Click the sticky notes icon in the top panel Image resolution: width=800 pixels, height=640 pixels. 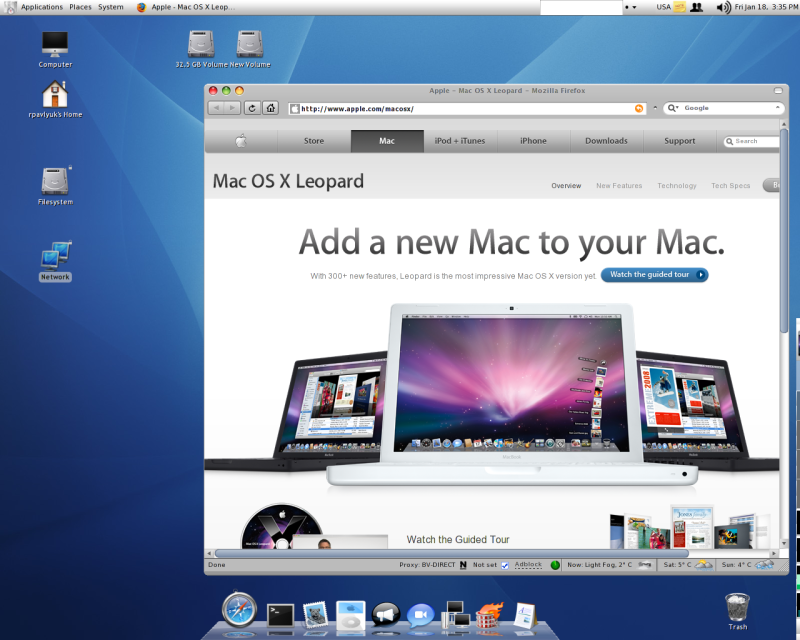point(679,7)
